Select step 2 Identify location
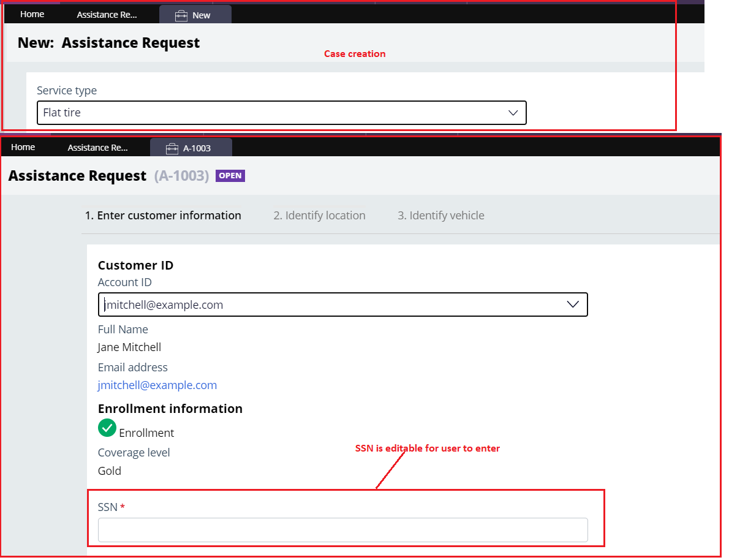729x560 pixels. point(319,215)
